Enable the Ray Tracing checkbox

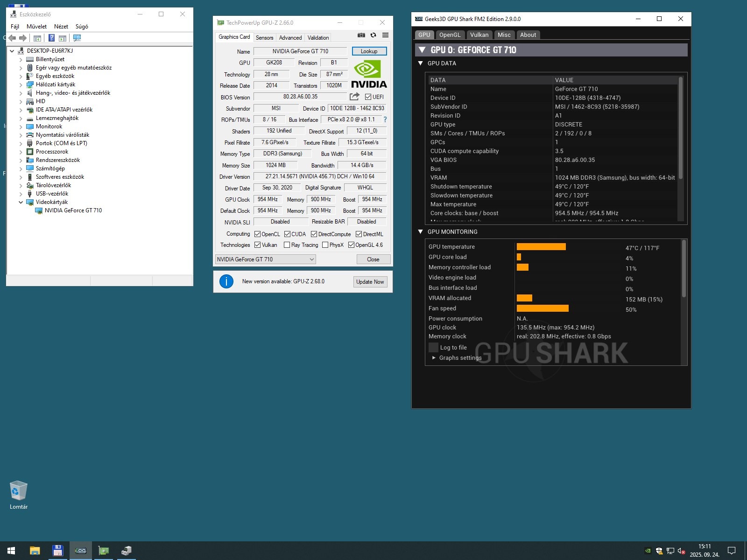[x=287, y=245]
